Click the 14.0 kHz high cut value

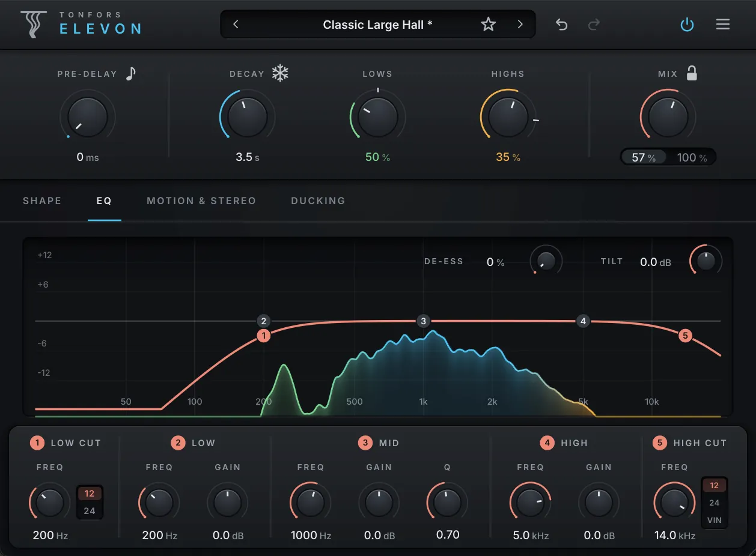675,535
